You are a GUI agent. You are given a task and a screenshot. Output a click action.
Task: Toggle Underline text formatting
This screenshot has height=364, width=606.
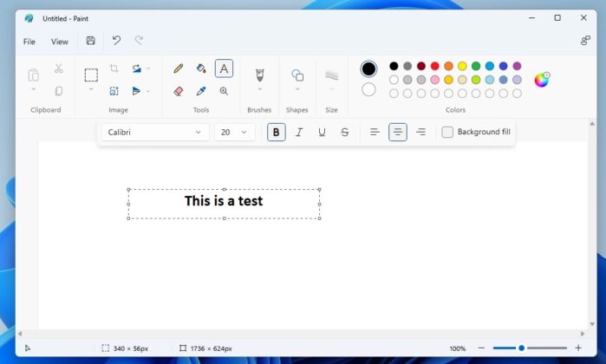(x=322, y=132)
